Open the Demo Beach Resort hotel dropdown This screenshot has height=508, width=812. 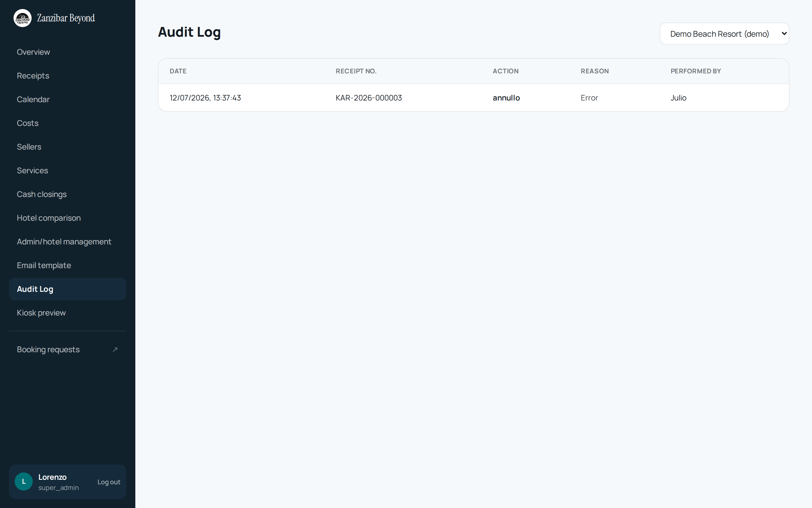(x=724, y=34)
